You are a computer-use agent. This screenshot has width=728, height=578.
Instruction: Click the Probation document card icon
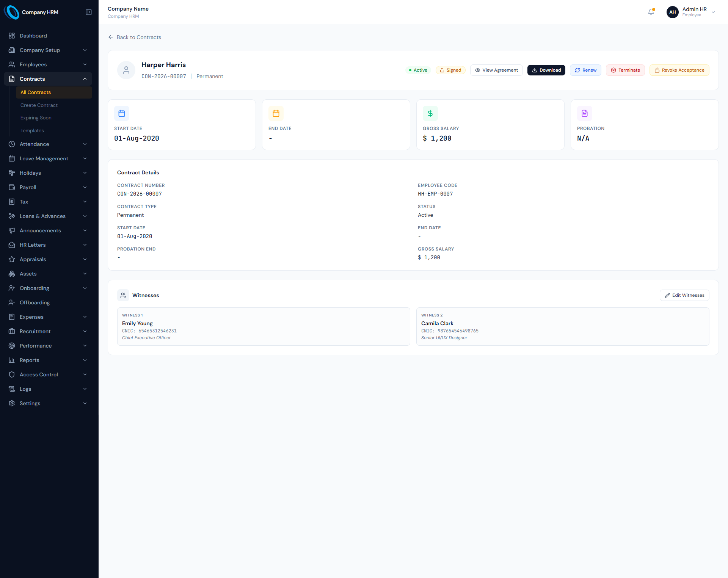point(585,113)
